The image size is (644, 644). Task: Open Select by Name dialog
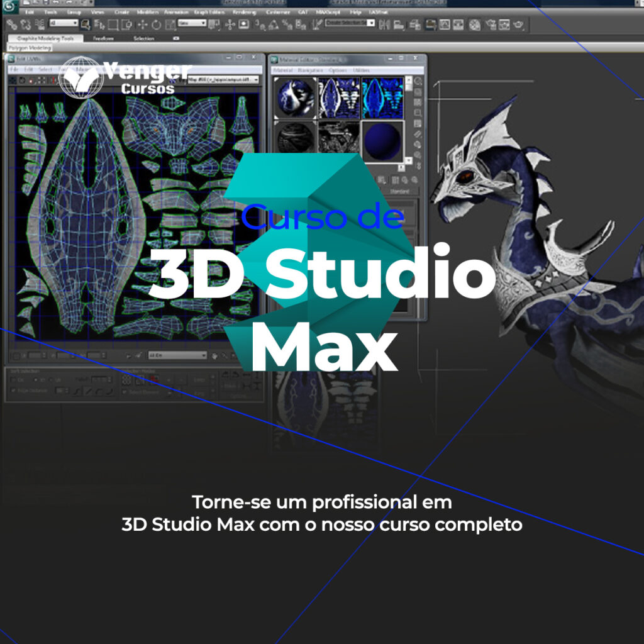[99, 25]
